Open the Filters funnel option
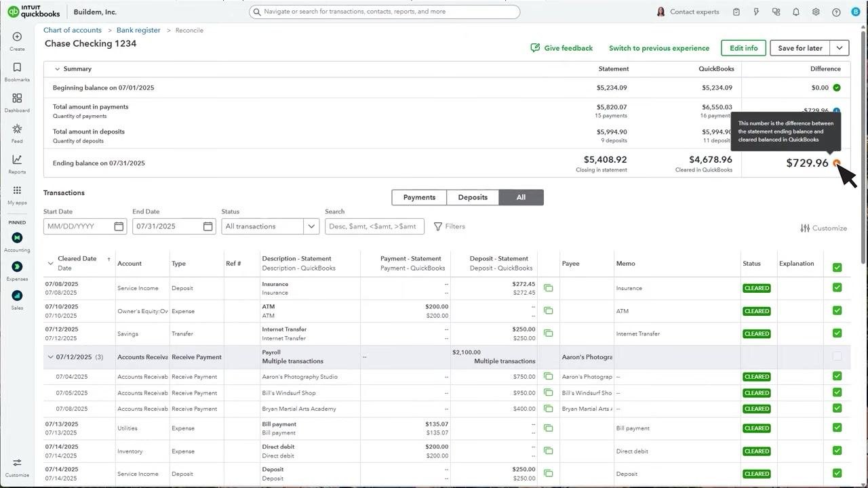Screen dimensions: 868x488 (x=450, y=226)
